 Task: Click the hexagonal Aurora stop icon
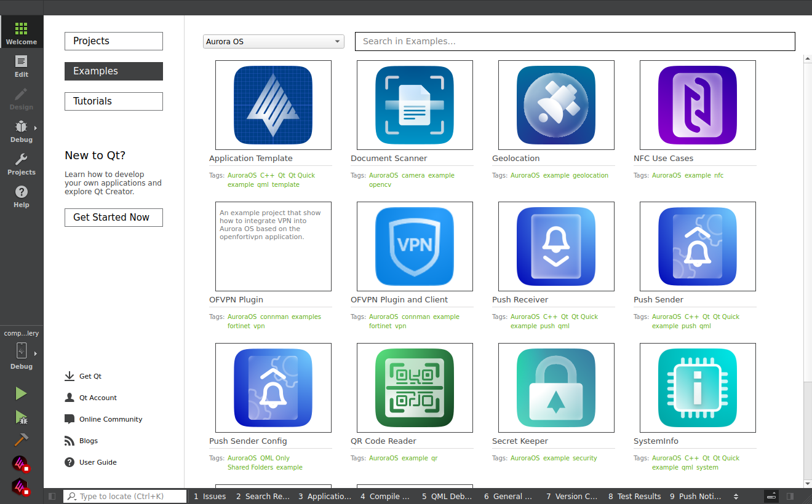[21, 487]
